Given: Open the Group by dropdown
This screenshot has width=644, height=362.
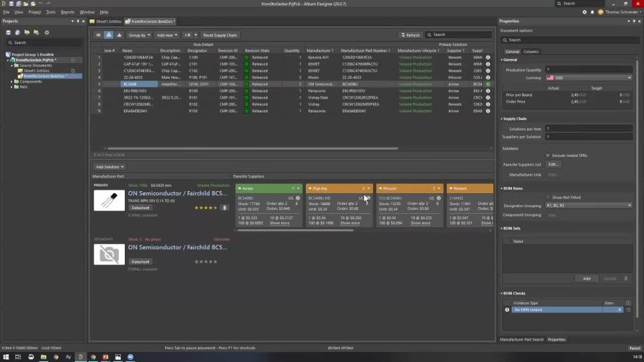Looking at the screenshot, I should coord(140,36).
